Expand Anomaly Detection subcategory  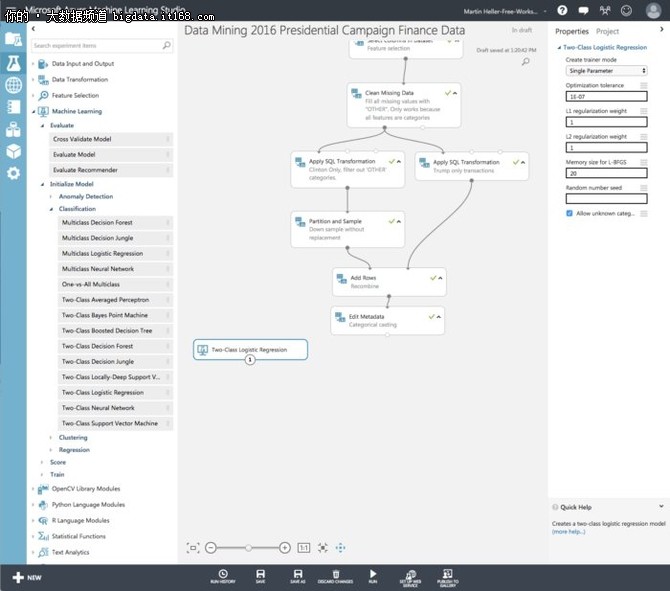(x=51, y=197)
